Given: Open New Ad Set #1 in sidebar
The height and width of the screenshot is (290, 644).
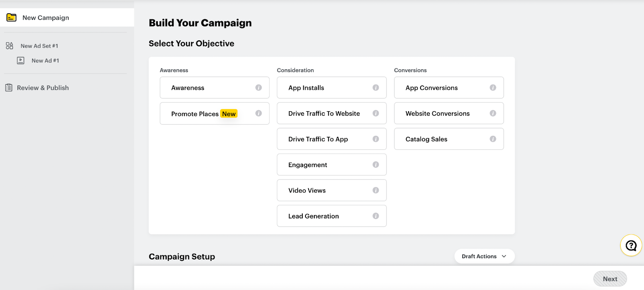Looking at the screenshot, I should 39,46.
